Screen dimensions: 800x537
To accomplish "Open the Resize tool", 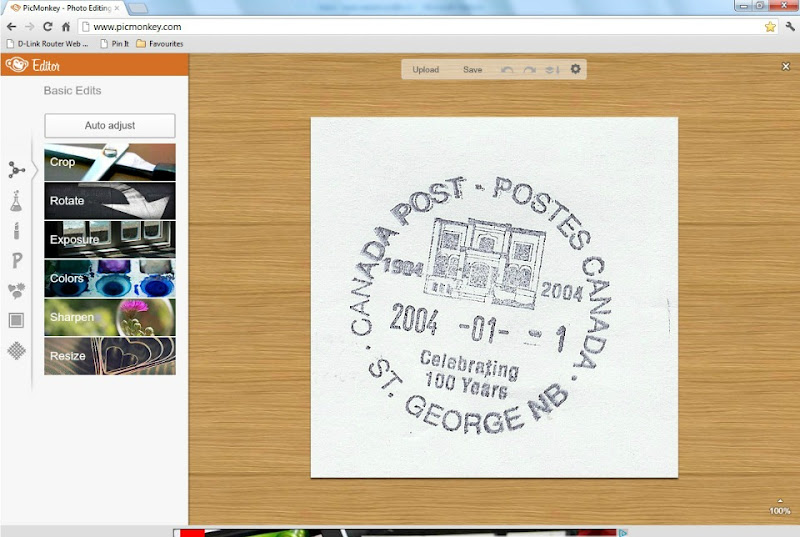I will [x=110, y=356].
